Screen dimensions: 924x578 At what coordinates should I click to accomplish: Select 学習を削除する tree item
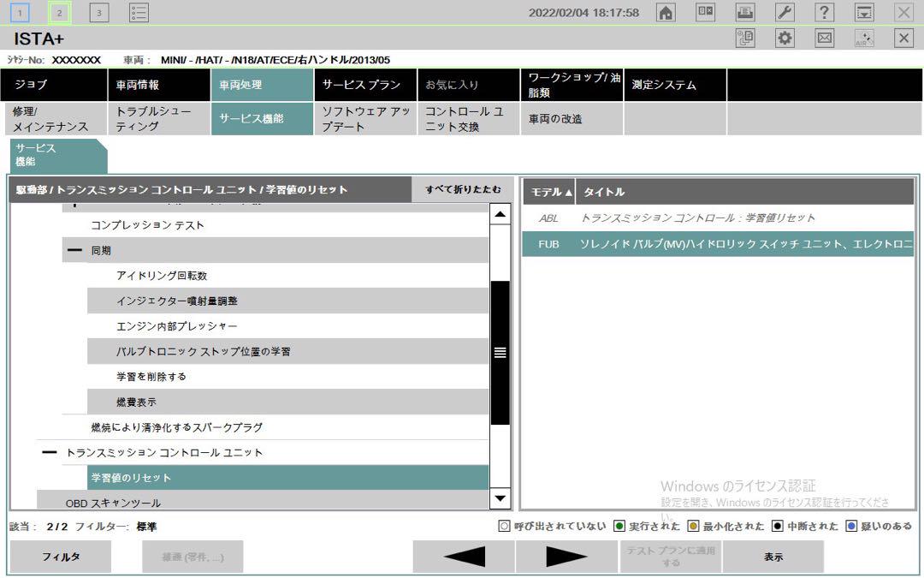click(287, 376)
